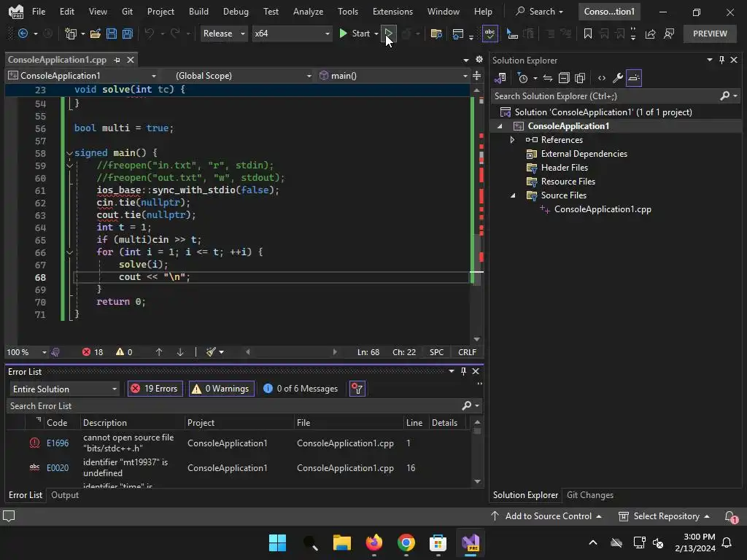Toggle the 0 of 6 Messages filter
This screenshot has width=747, height=560.
point(301,389)
